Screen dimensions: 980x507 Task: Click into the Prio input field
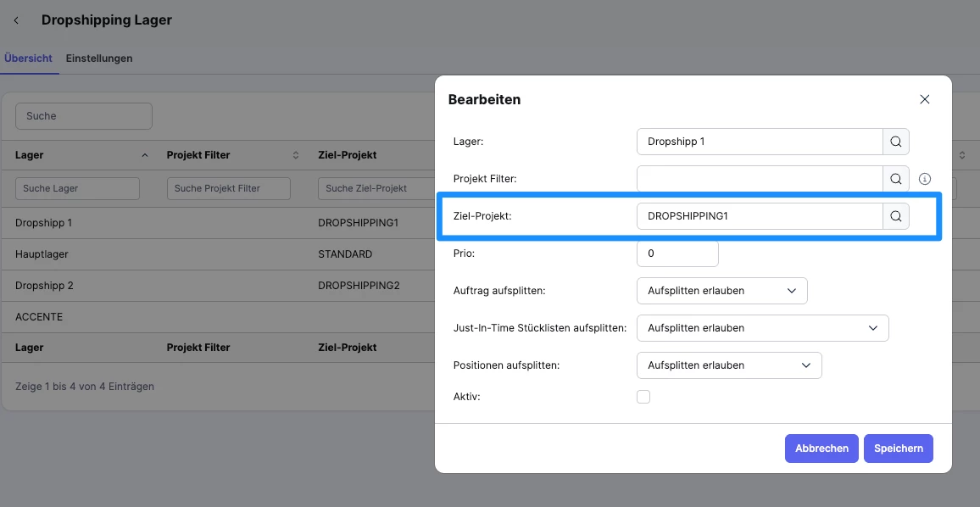677,253
